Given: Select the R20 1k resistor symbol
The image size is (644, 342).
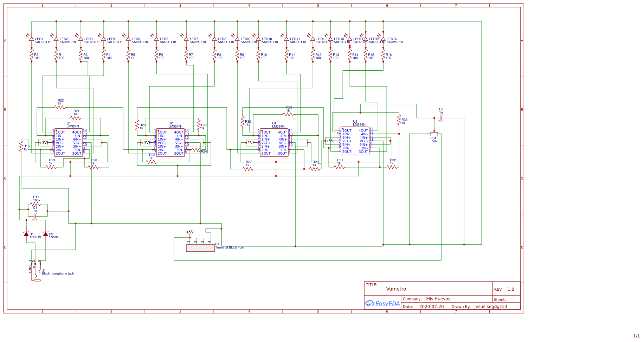Looking at the screenshot, I should pyautogui.click(x=93, y=167).
